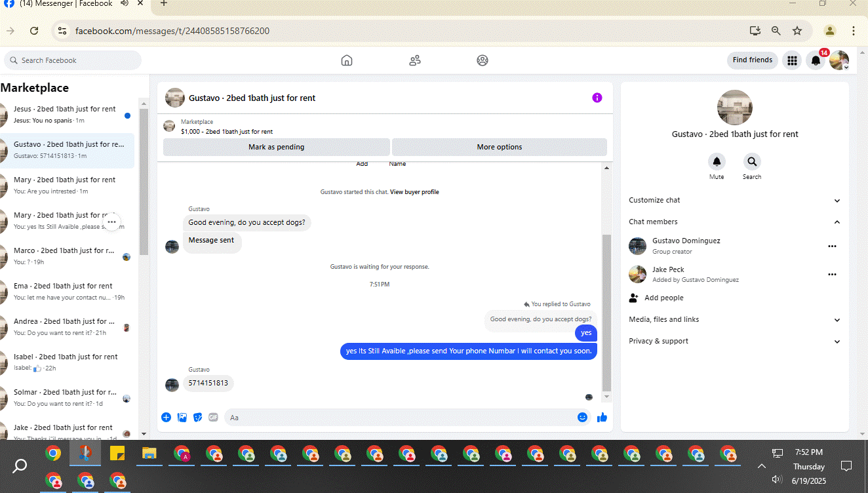Click the blue "yes" reply bubble
The height and width of the screenshot is (493, 868).
(586, 333)
